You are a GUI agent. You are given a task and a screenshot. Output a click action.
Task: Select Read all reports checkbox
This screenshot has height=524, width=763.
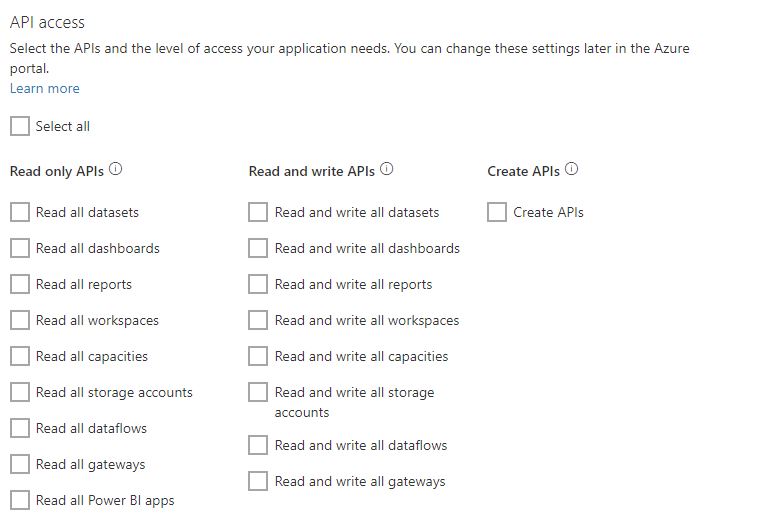(x=20, y=284)
